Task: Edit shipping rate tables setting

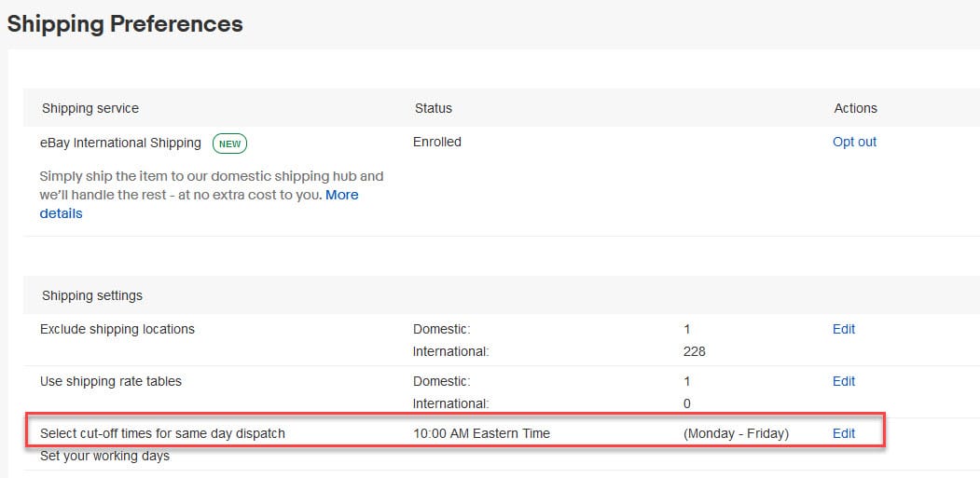Action: coord(843,381)
